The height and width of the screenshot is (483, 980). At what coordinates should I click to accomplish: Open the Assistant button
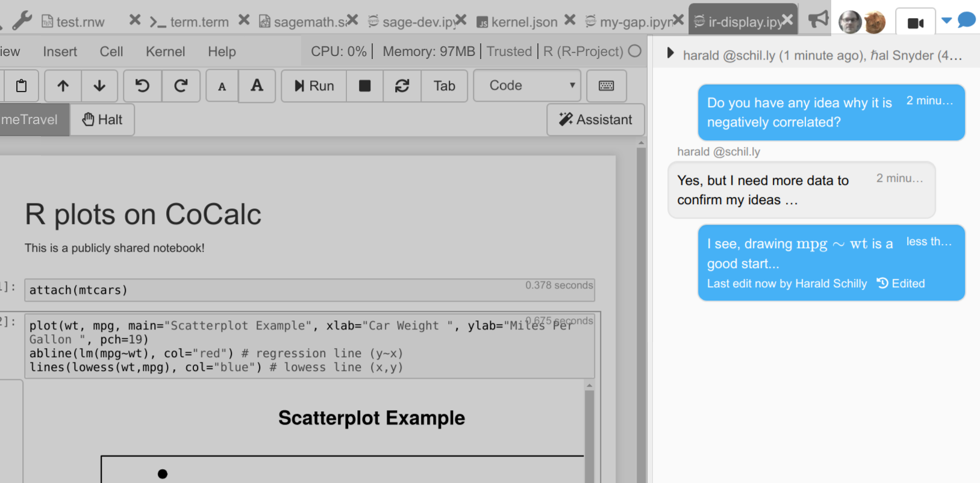click(595, 120)
